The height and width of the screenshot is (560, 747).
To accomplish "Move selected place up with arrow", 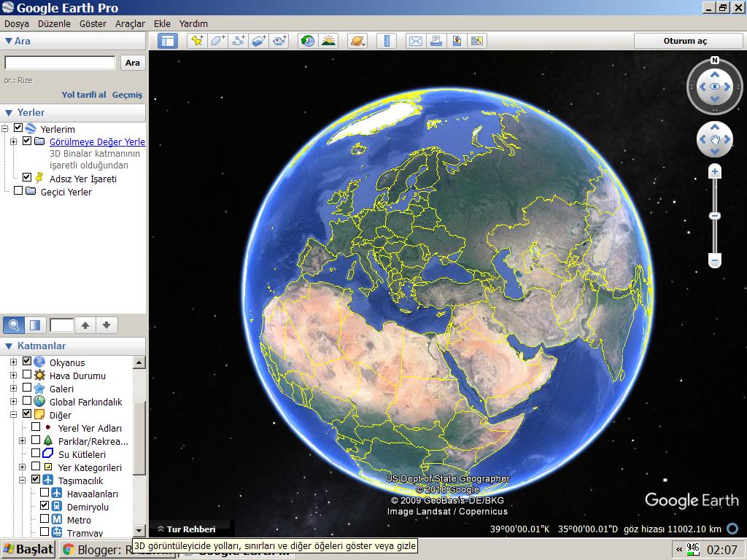I will tap(85, 325).
